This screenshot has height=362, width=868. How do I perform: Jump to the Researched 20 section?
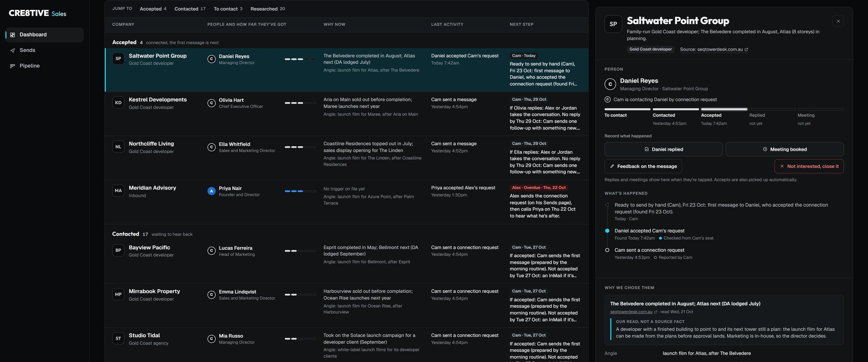click(x=268, y=9)
